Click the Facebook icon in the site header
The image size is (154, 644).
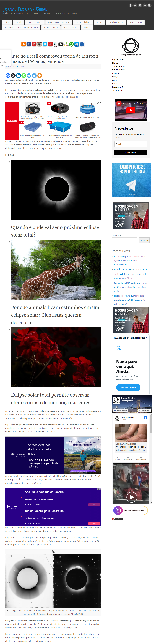pyautogui.click(x=130, y=6)
